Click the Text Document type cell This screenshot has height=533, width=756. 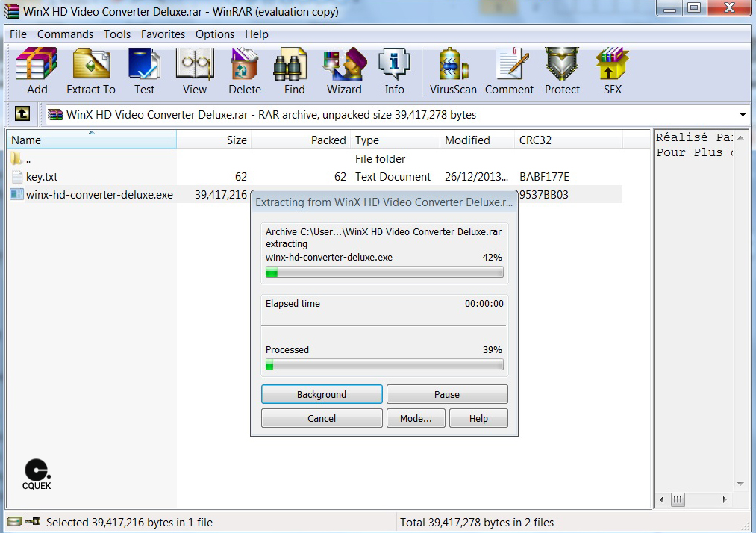(393, 177)
